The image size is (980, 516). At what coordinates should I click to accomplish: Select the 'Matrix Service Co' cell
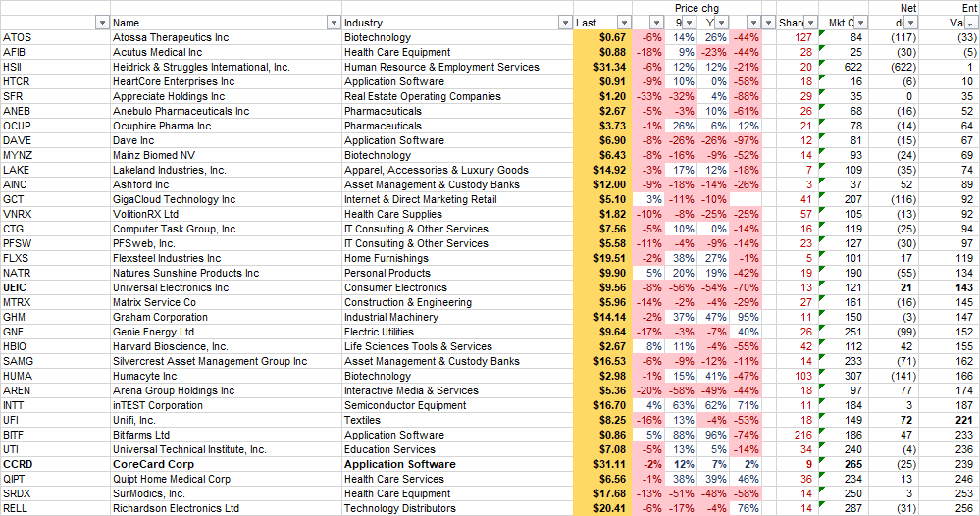coord(226,302)
